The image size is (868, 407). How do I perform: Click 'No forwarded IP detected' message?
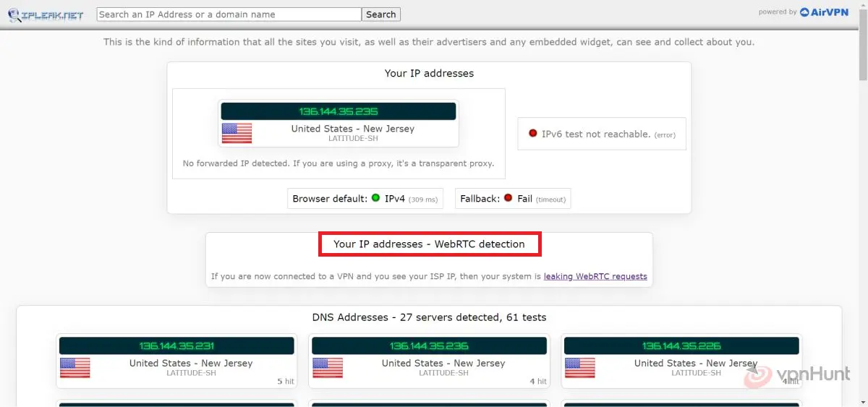(339, 163)
